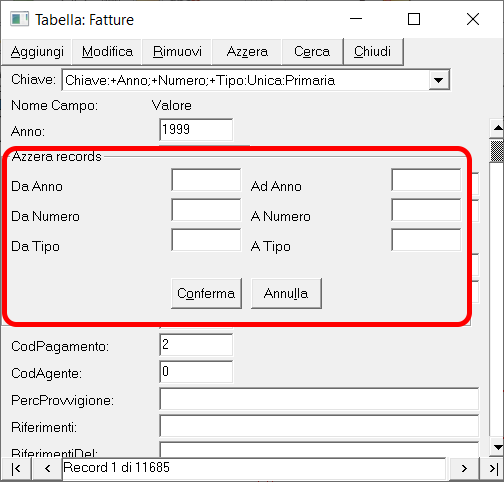Go to first record navigation arrow
The image size is (504, 482).
pyautogui.click(x=16, y=469)
